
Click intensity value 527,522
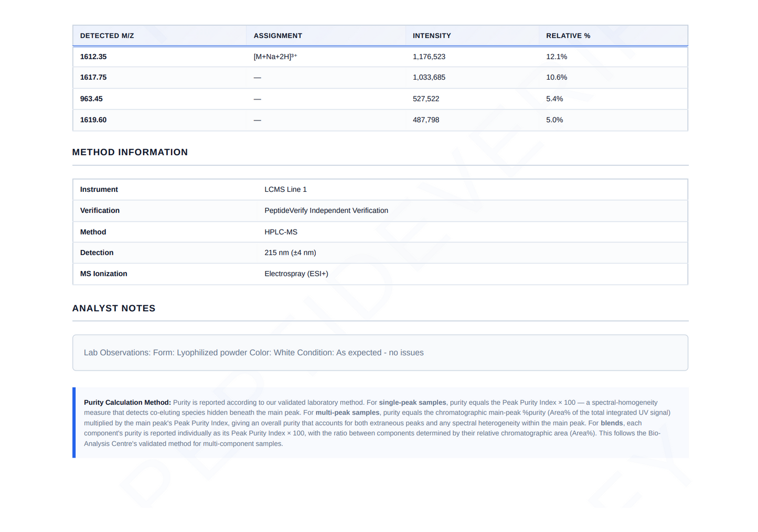[426, 99]
